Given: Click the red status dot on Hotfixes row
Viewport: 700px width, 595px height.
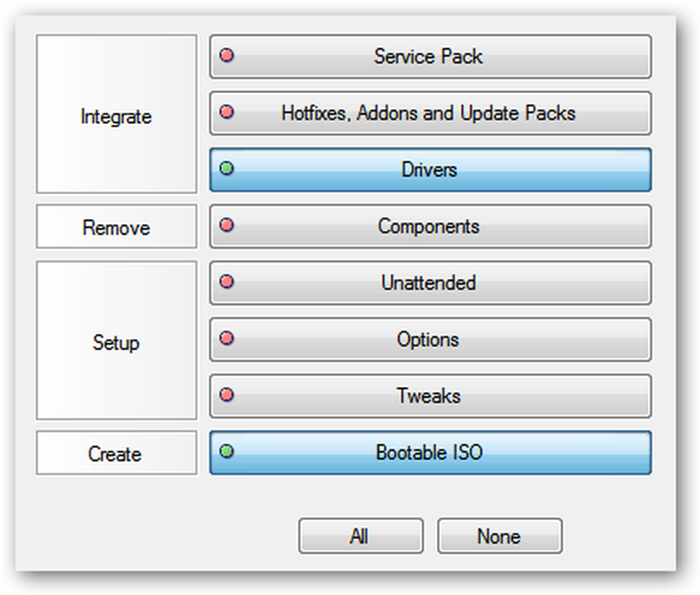Looking at the screenshot, I should (x=227, y=111).
